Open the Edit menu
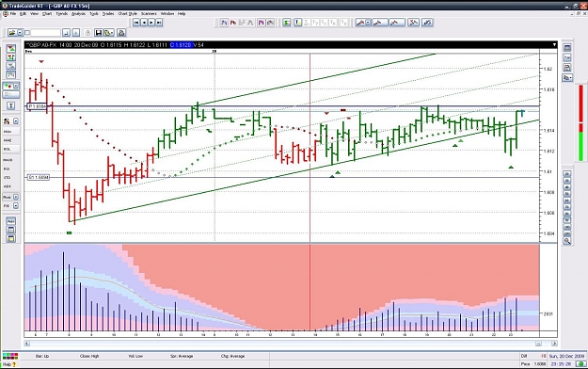 pos(23,13)
